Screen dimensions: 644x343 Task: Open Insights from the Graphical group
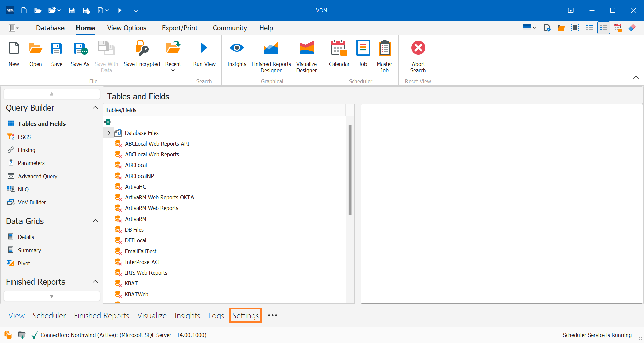click(x=237, y=54)
